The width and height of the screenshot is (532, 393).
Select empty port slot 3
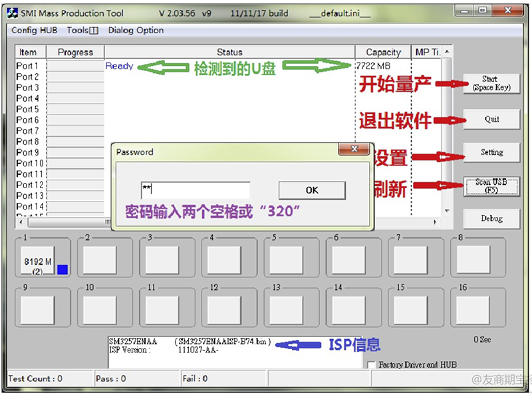(x=162, y=260)
